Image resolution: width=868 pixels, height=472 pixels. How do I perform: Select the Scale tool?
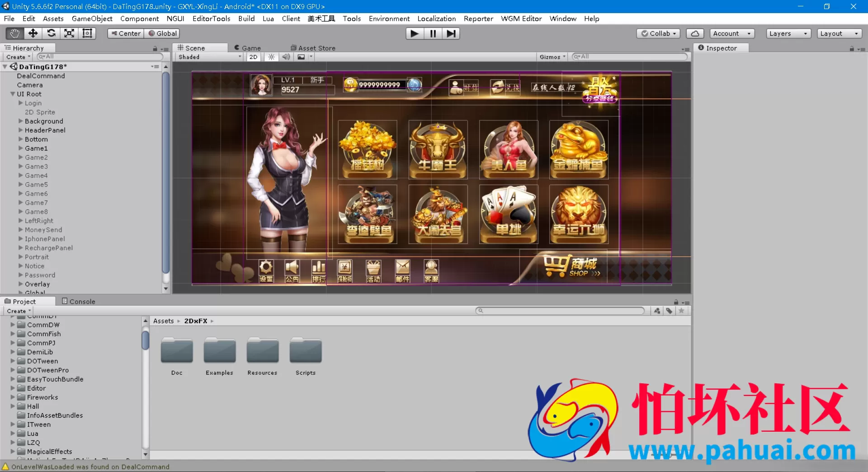click(69, 33)
